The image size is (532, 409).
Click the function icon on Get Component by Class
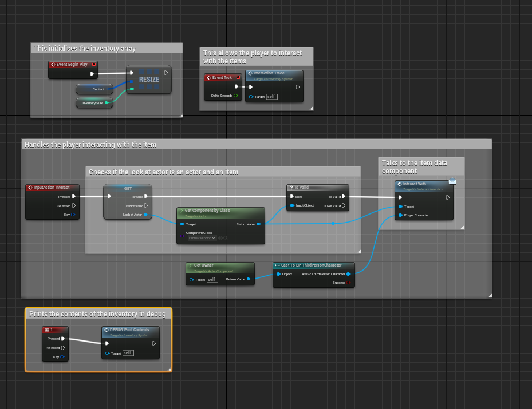[x=181, y=211]
